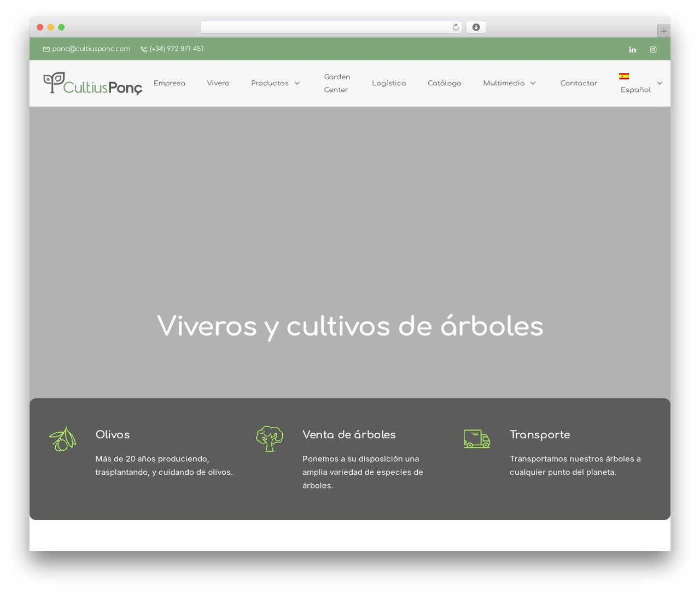Click the 'Viveros y cultivos de árboles' headline
Screen dimensions: 700x593
(350, 327)
